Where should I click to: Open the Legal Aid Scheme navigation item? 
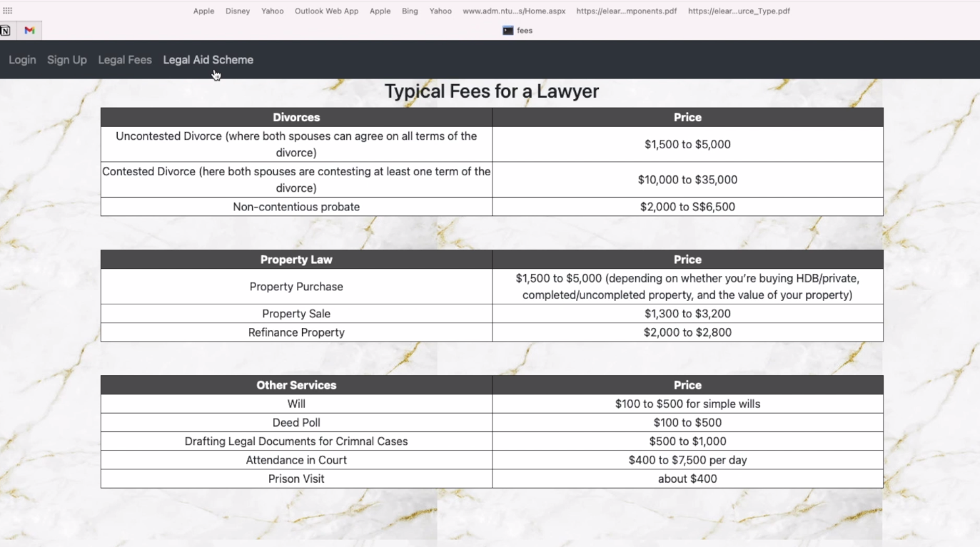click(208, 60)
